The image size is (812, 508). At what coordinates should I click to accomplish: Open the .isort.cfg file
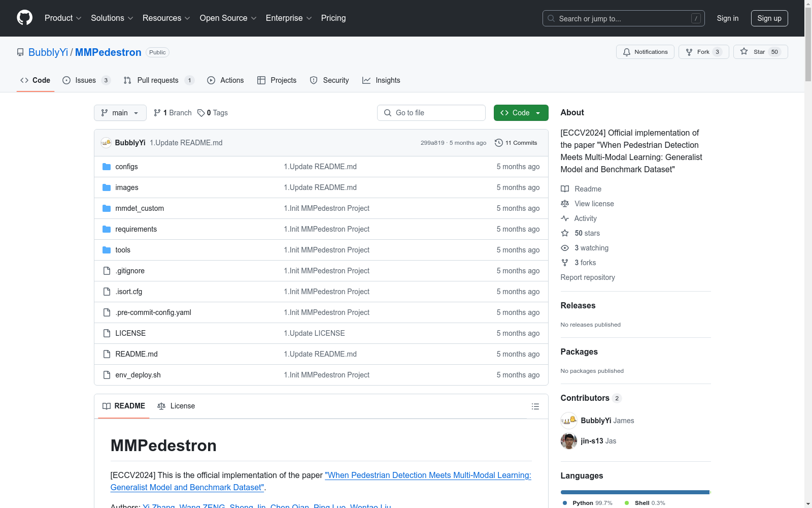[x=129, y=292]
